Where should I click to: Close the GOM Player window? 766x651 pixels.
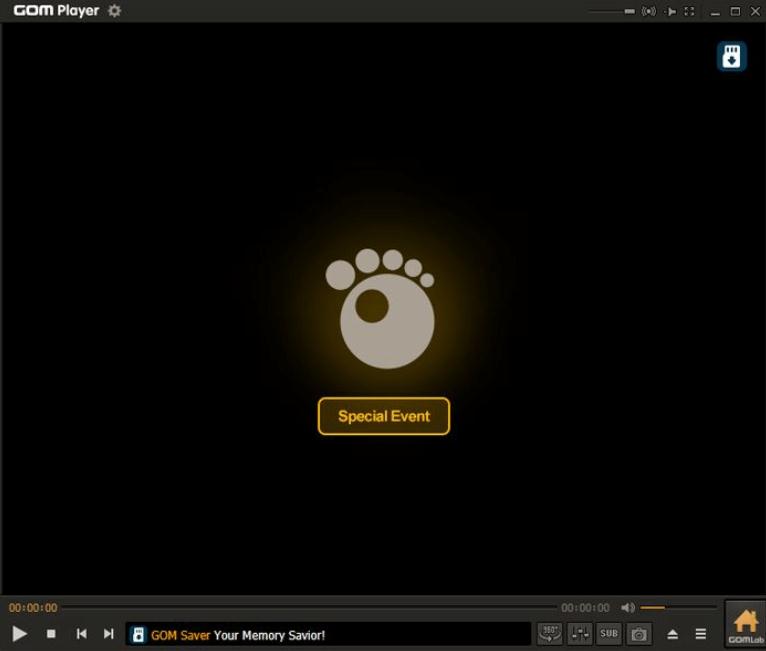pyautogui.click(x=755, y=11)
